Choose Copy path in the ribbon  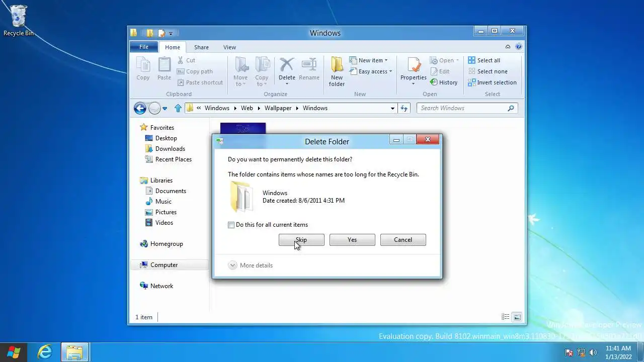tap(195, 71)
